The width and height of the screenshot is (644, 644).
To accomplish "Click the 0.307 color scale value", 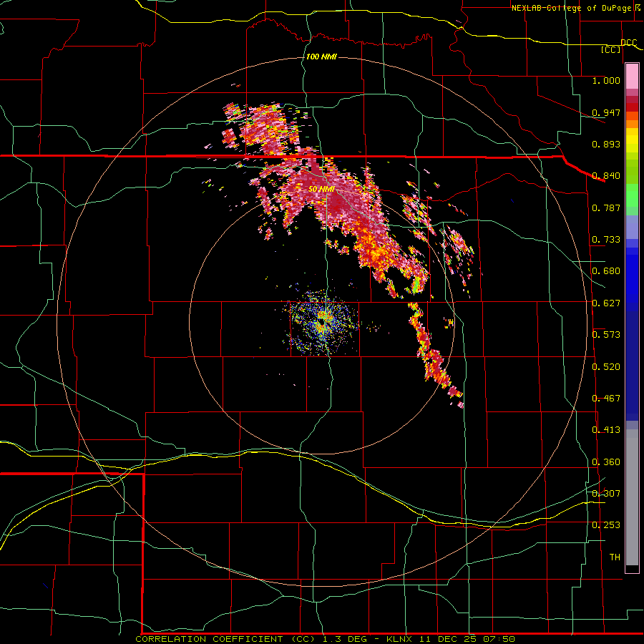I will point(606,494).
